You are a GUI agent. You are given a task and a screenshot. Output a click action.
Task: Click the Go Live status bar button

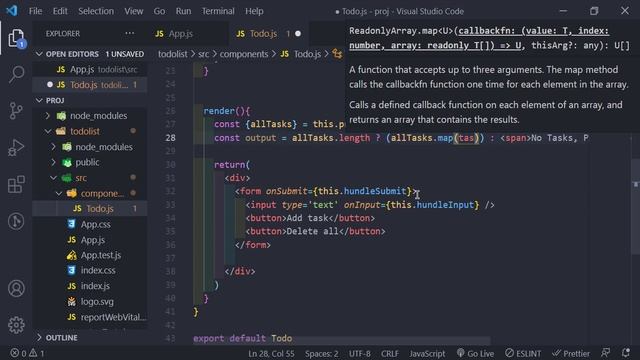pyautogui.click(x=476, y=353)
